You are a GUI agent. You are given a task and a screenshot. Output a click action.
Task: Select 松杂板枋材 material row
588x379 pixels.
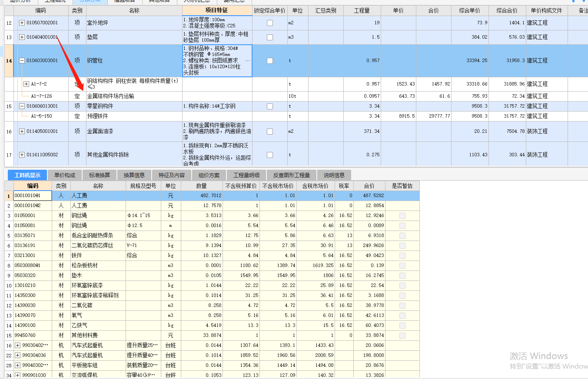[x=212, y=265]
